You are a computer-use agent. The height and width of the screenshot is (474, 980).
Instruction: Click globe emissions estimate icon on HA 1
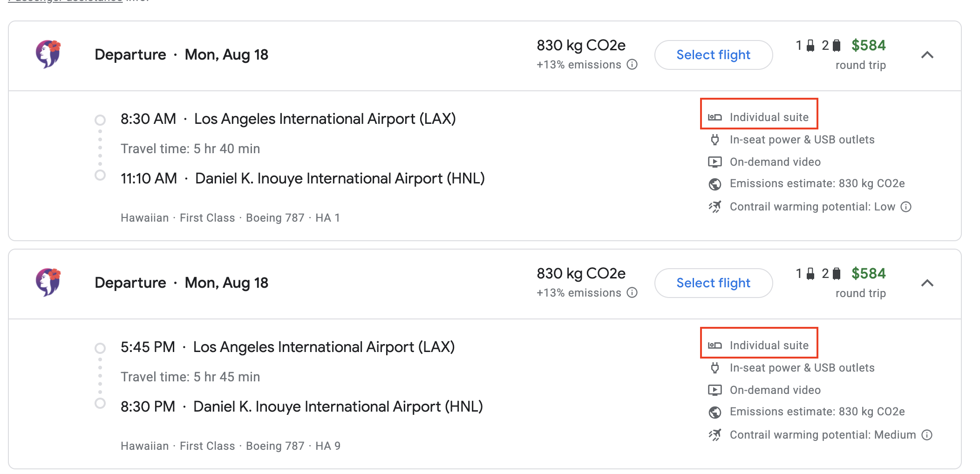pos(715,184)
